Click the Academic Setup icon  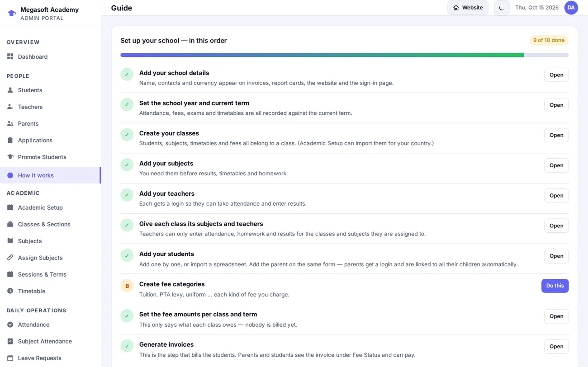click(x=10, y=207)
